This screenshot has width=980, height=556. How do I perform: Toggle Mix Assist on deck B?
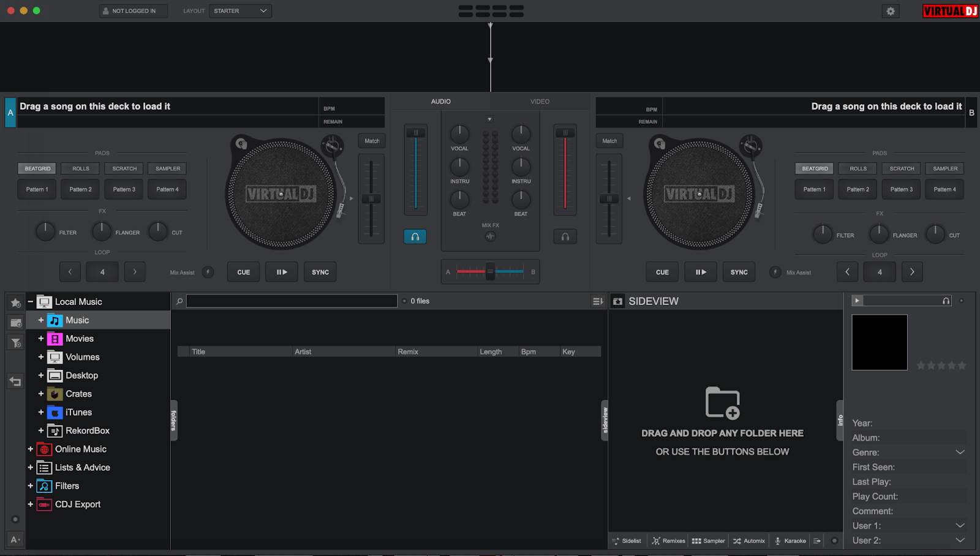point(775,272)
